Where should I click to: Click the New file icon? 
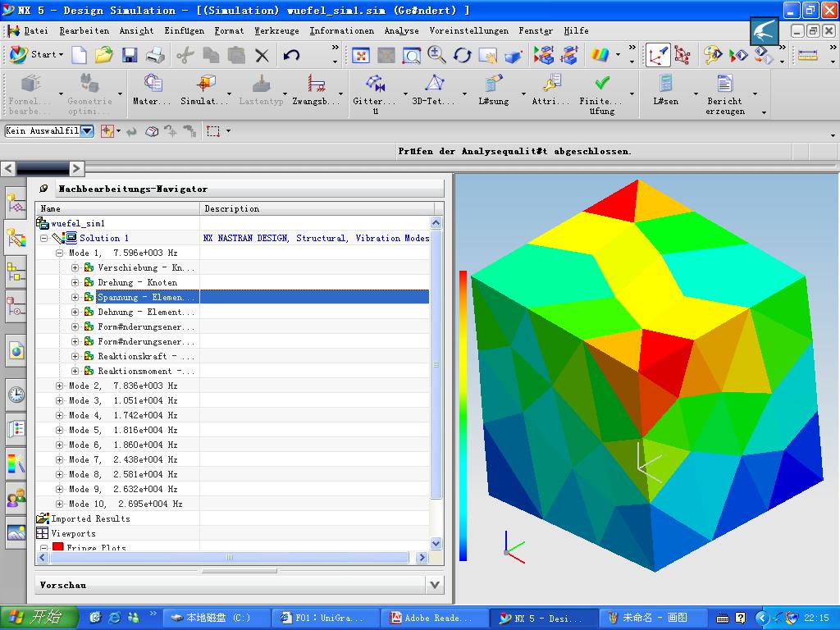[80, 55]
